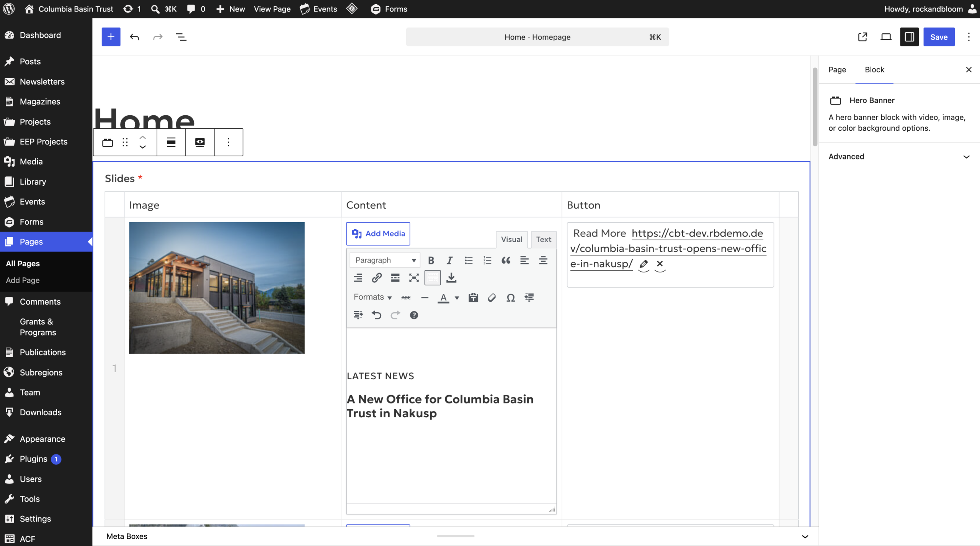This screenshot has height=546, width=980.
Task: Insert a numbered list
Action: [487, 261]
